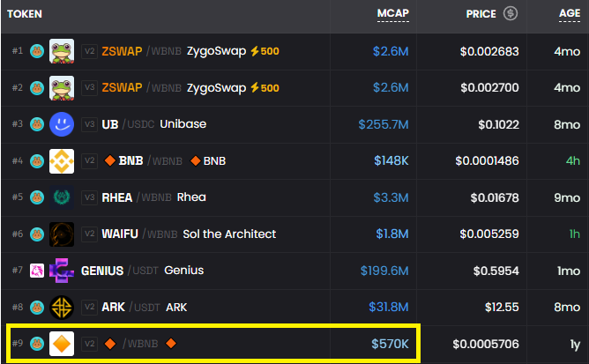Open the UB ticker link
Viewport: 589px width, 364px height.
click(x=110, y=124)
